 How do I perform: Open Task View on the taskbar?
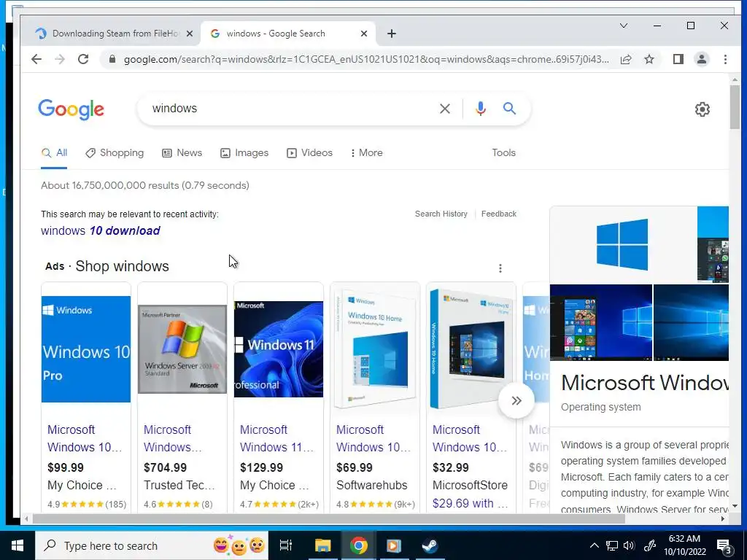(286, 545)
